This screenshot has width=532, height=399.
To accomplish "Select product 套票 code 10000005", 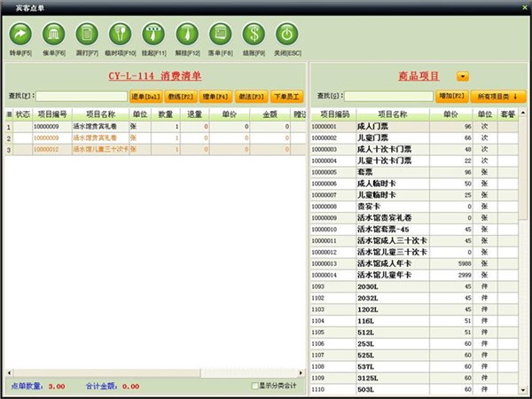I will pyautogui.click(x=414, y=172).
